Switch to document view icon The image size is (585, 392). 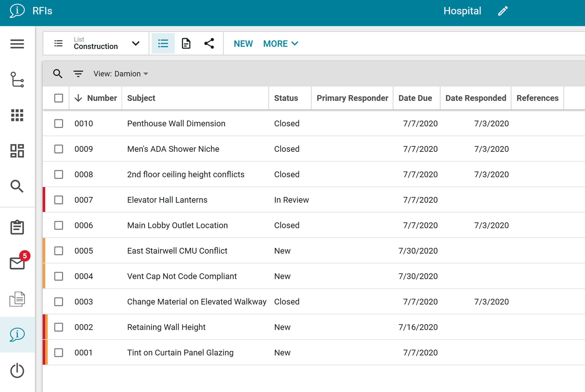click(186, 43)
